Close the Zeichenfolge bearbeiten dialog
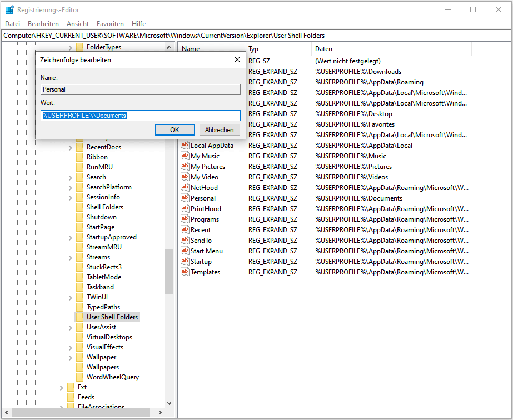 pyautogui.click(x=237, y=59)
